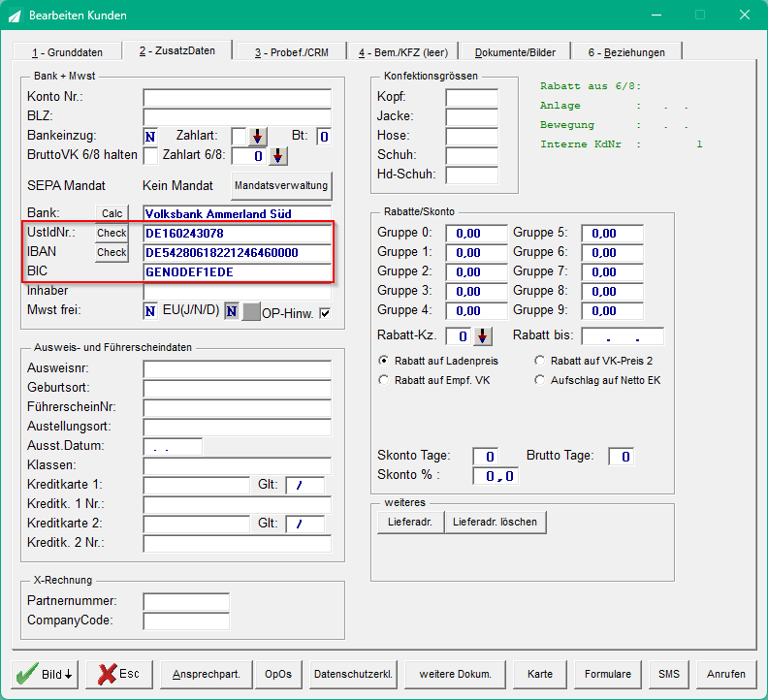Click the Bt value field
This screenshot has width=768, height=700.
click(x=324, y=137)
